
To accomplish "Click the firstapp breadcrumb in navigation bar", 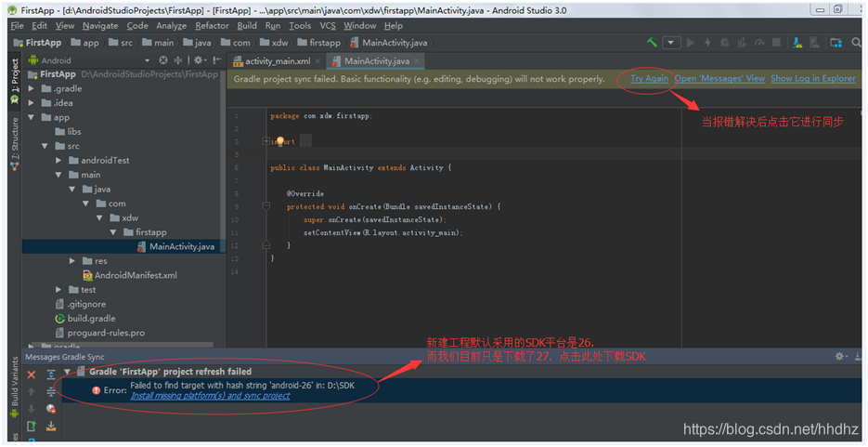I will tap(318, 43).
